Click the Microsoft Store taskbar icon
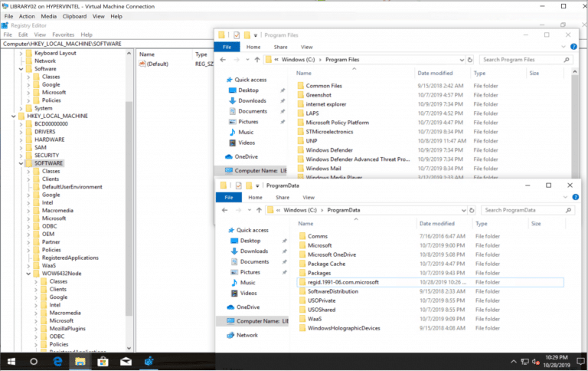This screenshot has height=371, width=588. tap(103, 360)
